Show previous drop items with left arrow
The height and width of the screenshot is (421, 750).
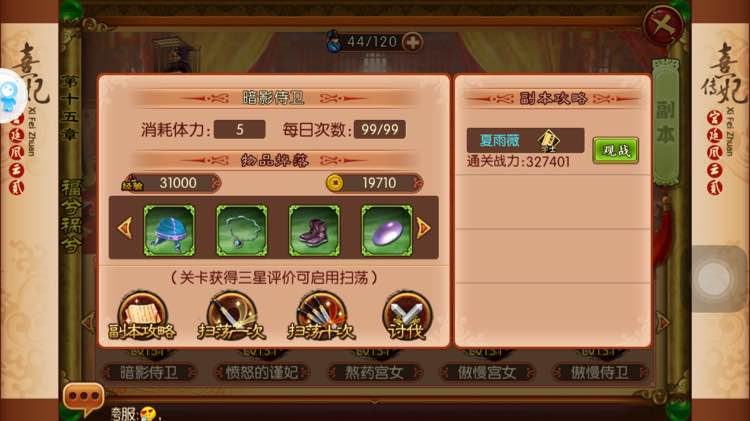point(125,228)
